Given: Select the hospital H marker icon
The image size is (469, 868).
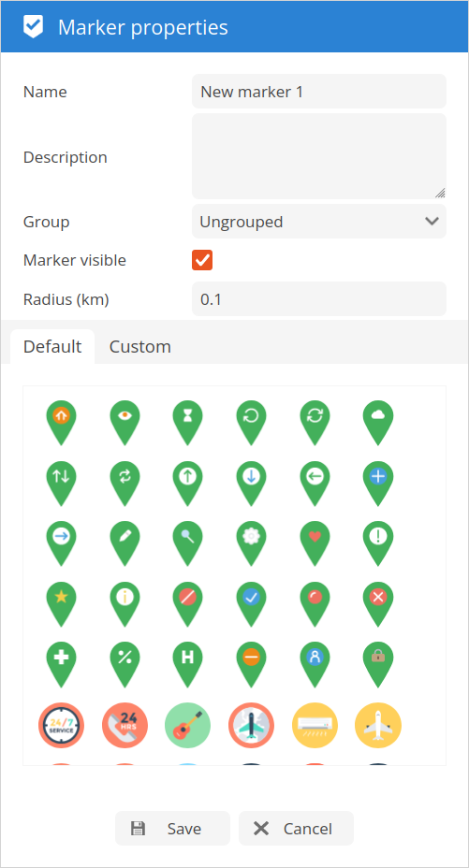Looking at the screenshot, I should point(188,665).
